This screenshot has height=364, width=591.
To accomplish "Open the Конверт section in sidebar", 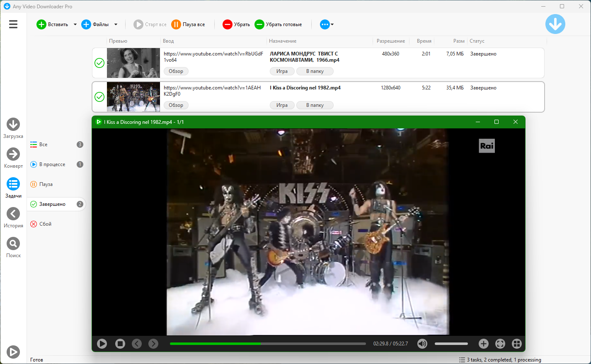I will tap(13, 158).
